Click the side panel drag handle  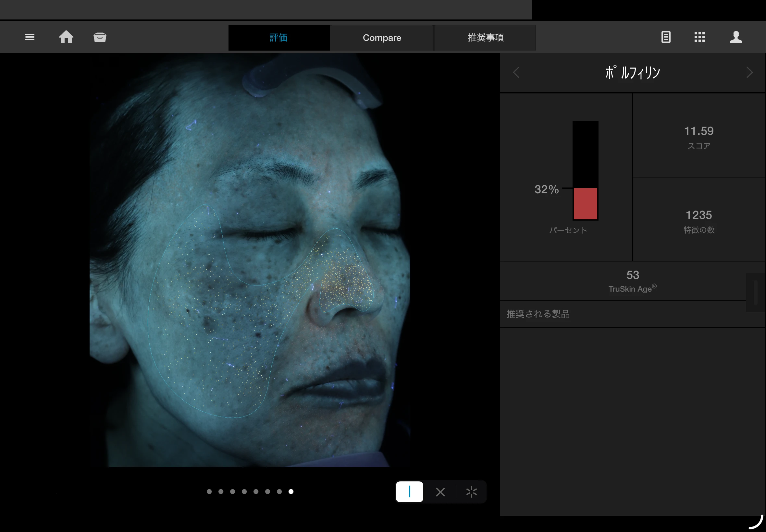[x=755, y=292]
